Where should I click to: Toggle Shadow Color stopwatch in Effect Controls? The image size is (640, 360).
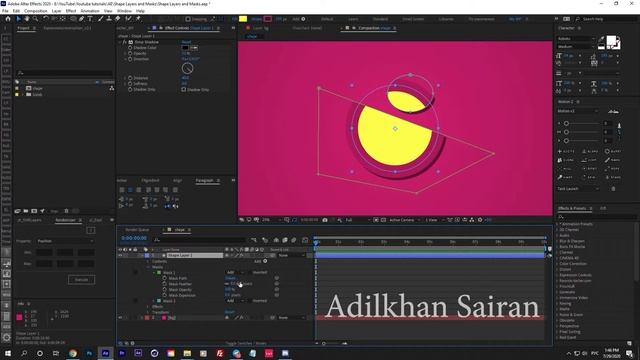click(130, 48)
